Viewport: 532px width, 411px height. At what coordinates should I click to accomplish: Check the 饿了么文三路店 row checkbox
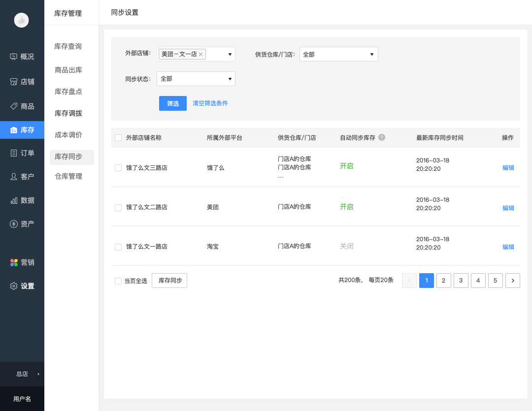tap(118, 168)
